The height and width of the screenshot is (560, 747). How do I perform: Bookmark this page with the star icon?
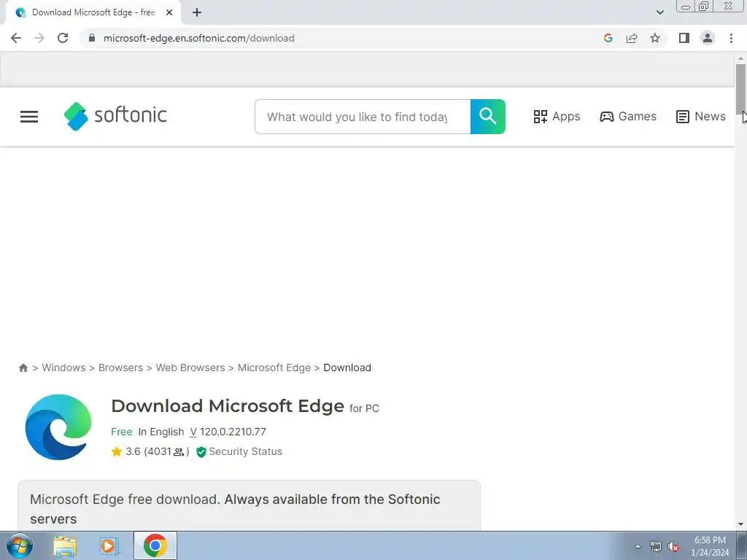[x=655, y=38]
